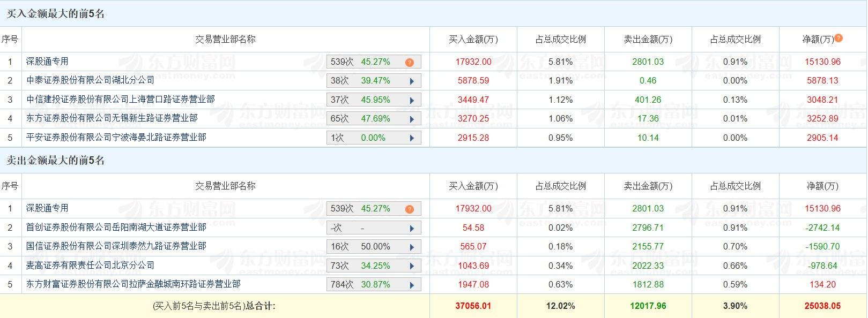Screen dimensions: 868x318
Task: Click triangle icon for 国信证券深圳泰然九路 row
Action: [412, 246]
